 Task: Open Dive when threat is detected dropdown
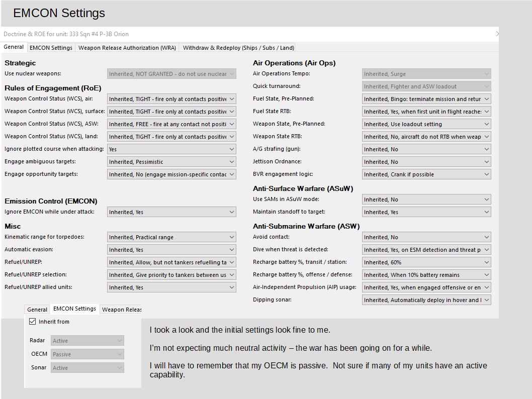tap(426, 250)
